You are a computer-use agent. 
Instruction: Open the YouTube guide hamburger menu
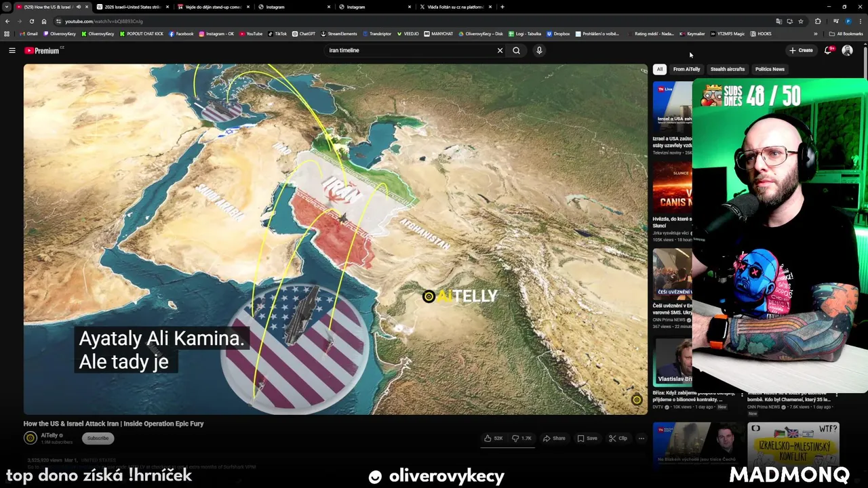pyautogui.click(x=12, y=50)
